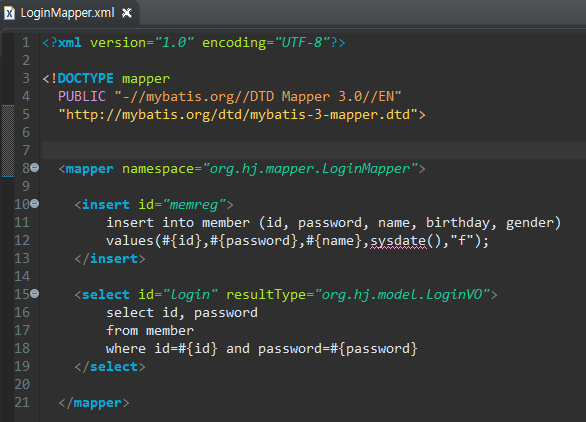Click the PUBLIC keyword on line 4

click(x=81, y=96)
